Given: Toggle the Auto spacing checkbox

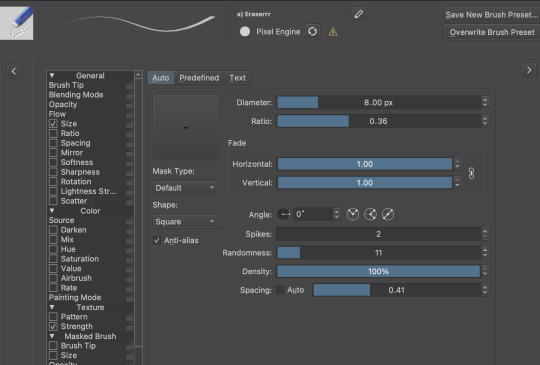Looking at the screenshot, I should point(280,290).
